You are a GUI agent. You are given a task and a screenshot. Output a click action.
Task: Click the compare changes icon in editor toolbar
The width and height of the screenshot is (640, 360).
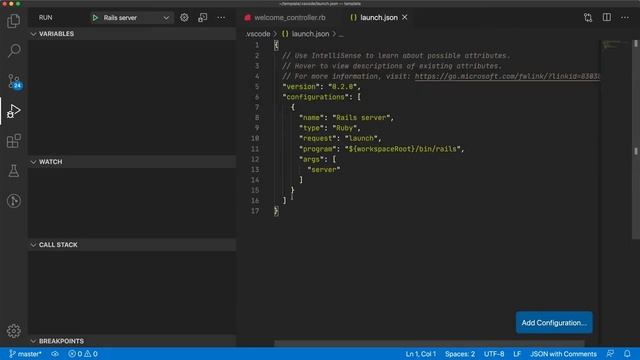[x=588, y=18]
